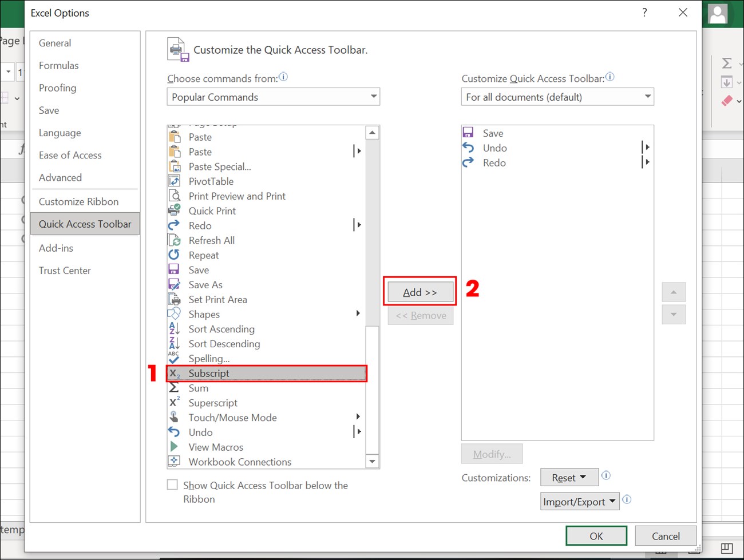
Task: Open the Reset dropdown button
Action: [569, 478]
